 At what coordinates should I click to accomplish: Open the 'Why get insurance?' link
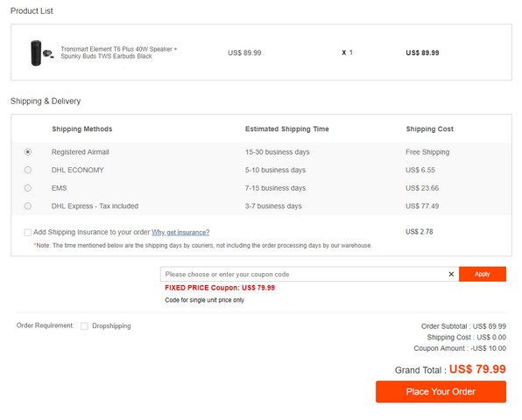[180, 232]
